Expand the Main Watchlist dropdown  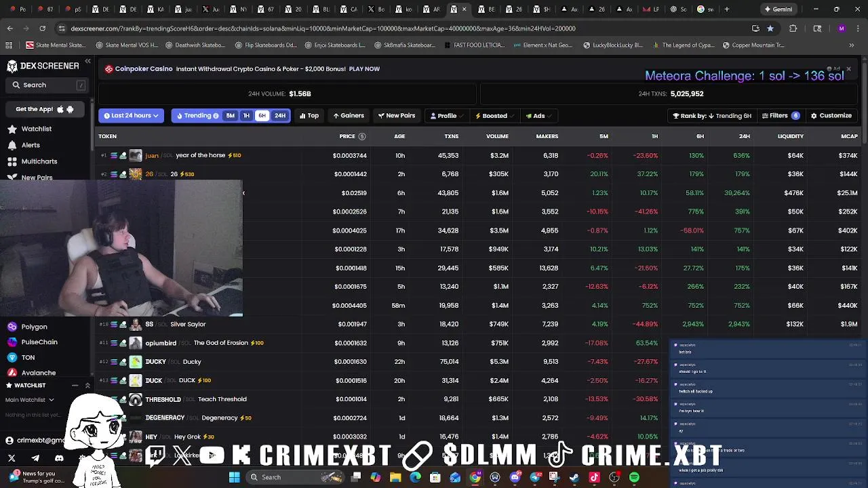coord(29,400)
